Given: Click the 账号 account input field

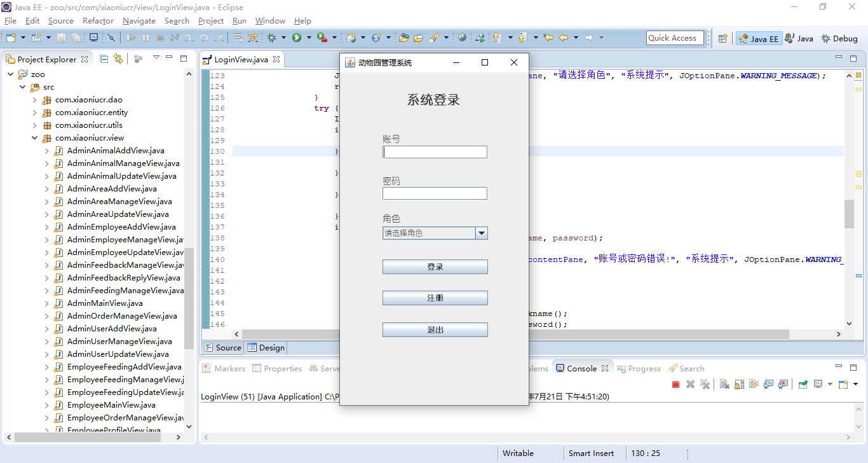Looking at the screenshot, I should (x=435, y=152).
